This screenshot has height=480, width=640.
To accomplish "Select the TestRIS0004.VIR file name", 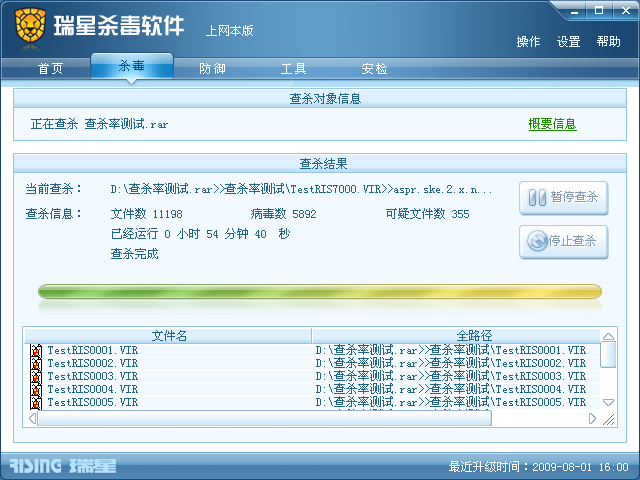I will 93,389.
